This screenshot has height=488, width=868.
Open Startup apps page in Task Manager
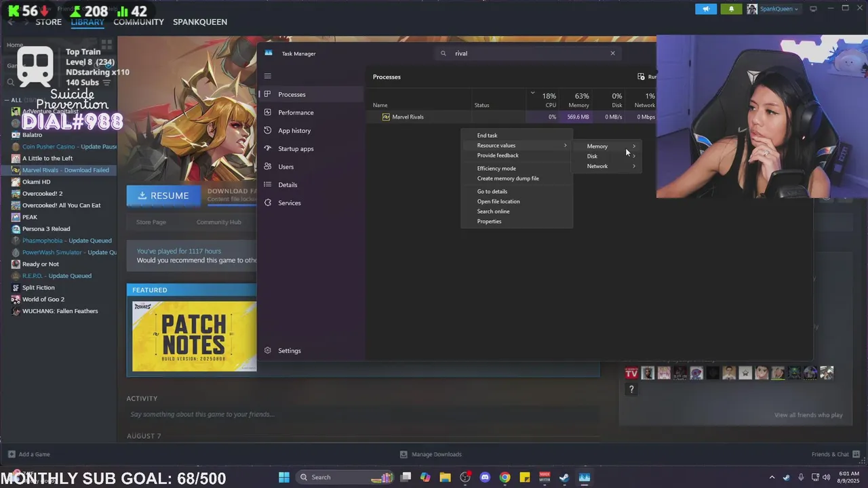pyautogui.click(x=296, y=148)
